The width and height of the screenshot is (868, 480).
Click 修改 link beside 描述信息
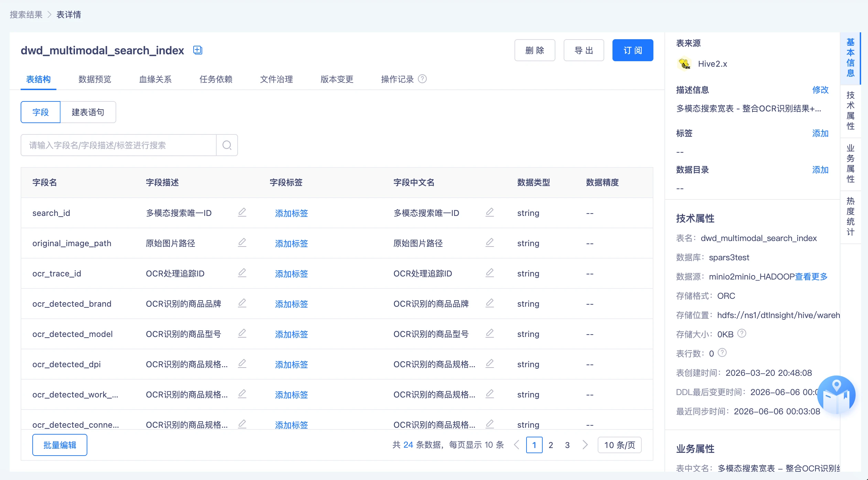[821, 90]
